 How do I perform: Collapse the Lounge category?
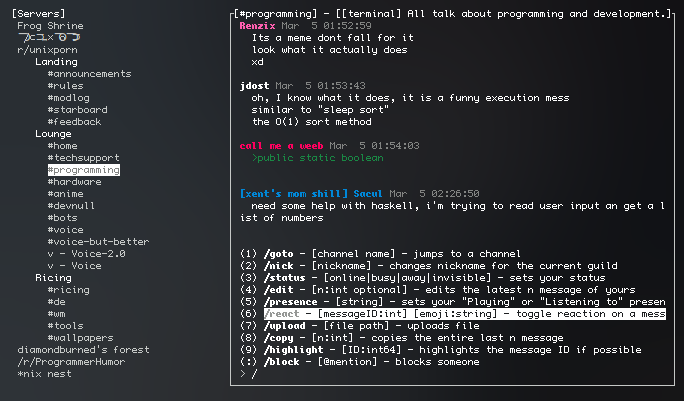[x=53, y=134]
